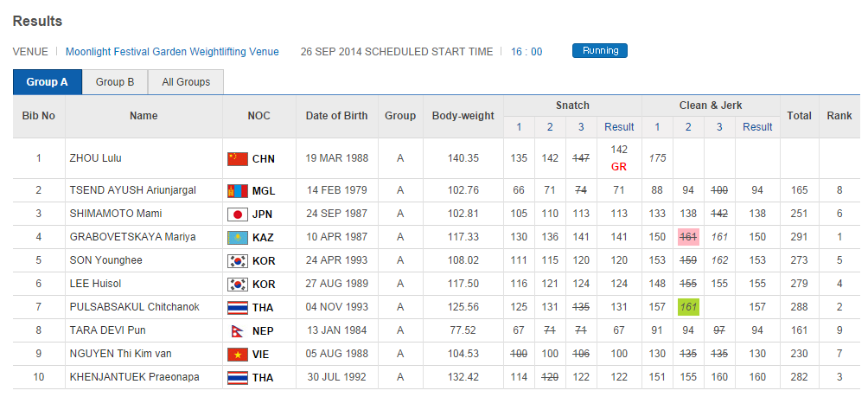Open athlete ZHOU Lulu's name
The height and width of the screenshot is (397, 868).
[93, 158]
